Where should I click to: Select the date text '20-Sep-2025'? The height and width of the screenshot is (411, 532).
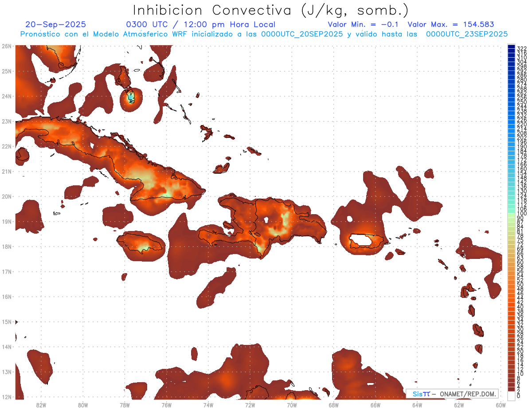click(56, 24)
